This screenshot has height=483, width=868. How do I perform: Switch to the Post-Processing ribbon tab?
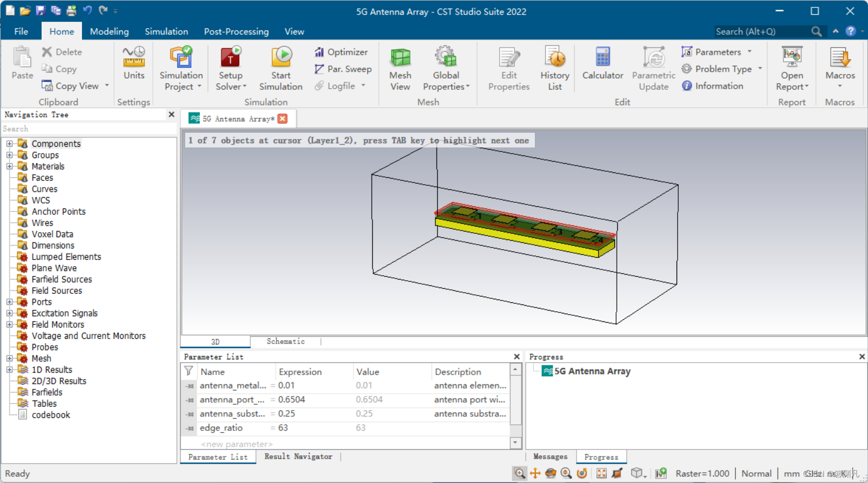[236, 32]
